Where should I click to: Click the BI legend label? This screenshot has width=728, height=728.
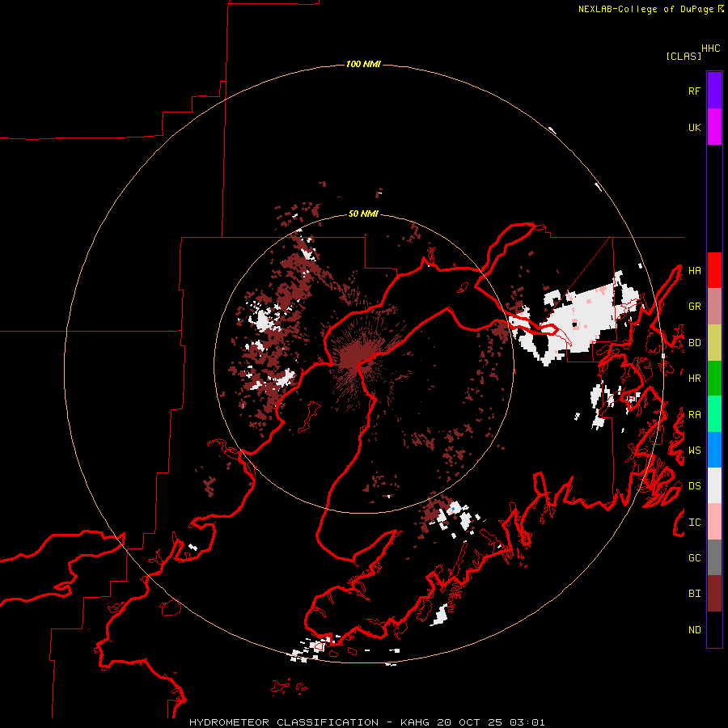coord(694,594)
